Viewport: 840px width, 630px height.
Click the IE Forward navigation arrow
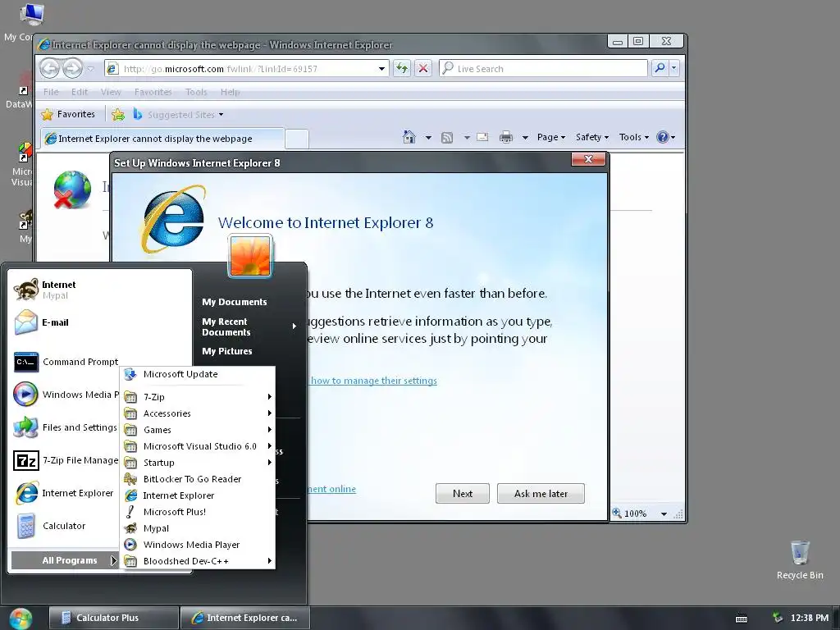[x=72, y=69]
